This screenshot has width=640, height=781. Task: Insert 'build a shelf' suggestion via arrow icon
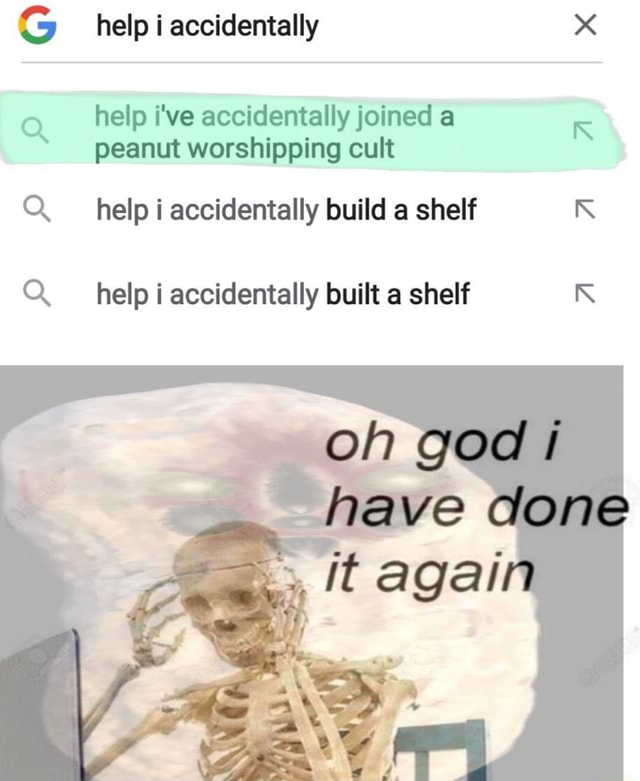pos(585,209)
